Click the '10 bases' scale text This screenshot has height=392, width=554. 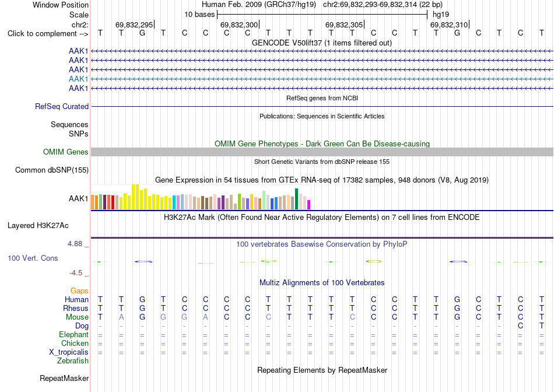[x=199, y=15]
